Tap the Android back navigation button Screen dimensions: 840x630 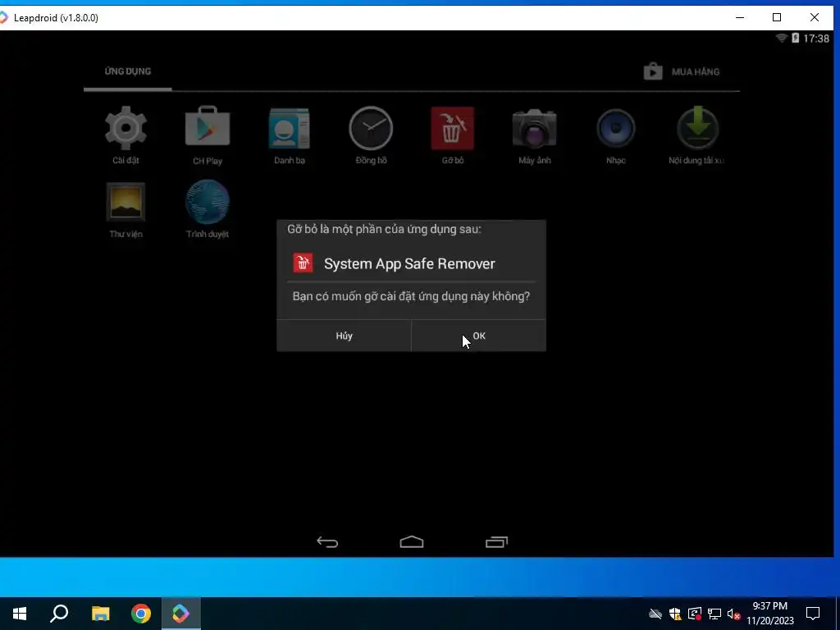327,542
